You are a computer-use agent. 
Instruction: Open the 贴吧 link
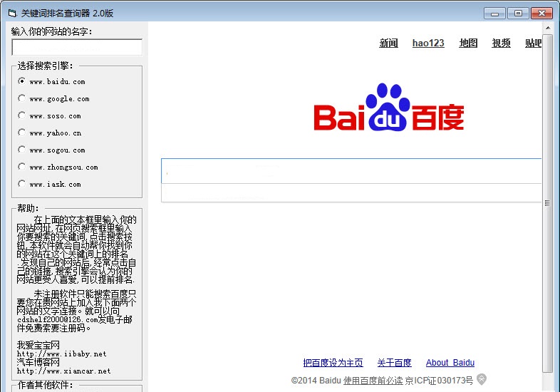click(533, 43)
